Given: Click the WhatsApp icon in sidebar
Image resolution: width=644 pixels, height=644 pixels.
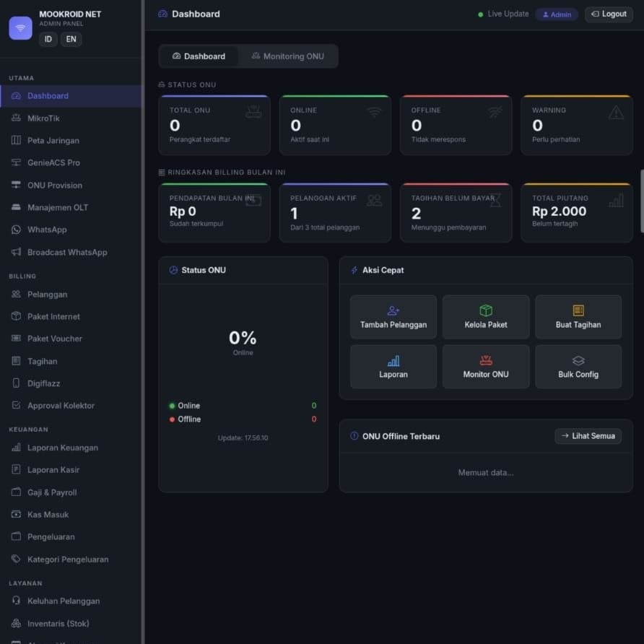Looking at the screenshot, I should tap(16, 230).
